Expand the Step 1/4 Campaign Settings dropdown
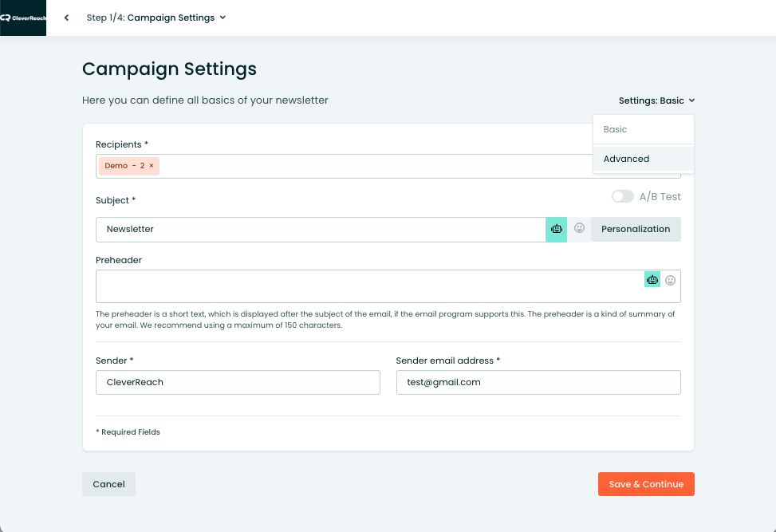 [x=156, y=18]
